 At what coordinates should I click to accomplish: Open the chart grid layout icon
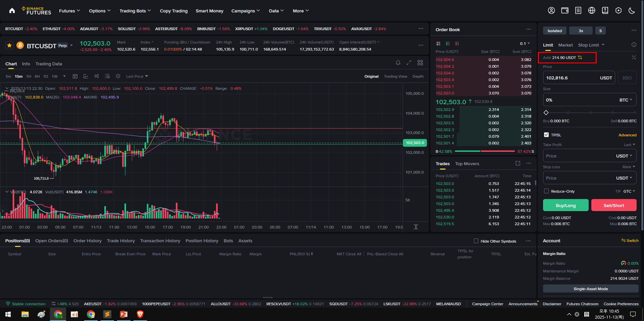pyautogui.click(x=420, y=63)
